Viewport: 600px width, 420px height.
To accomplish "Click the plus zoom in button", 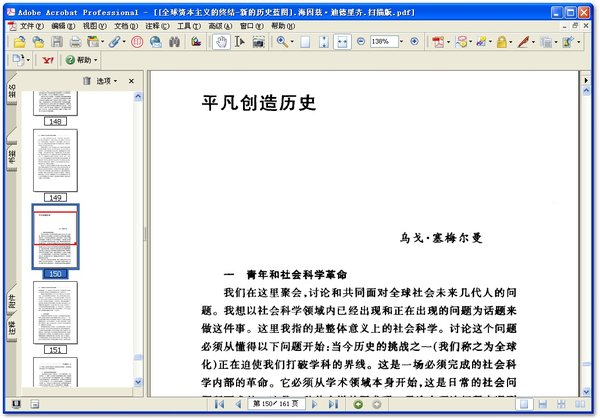I will [x=414, y=41].
